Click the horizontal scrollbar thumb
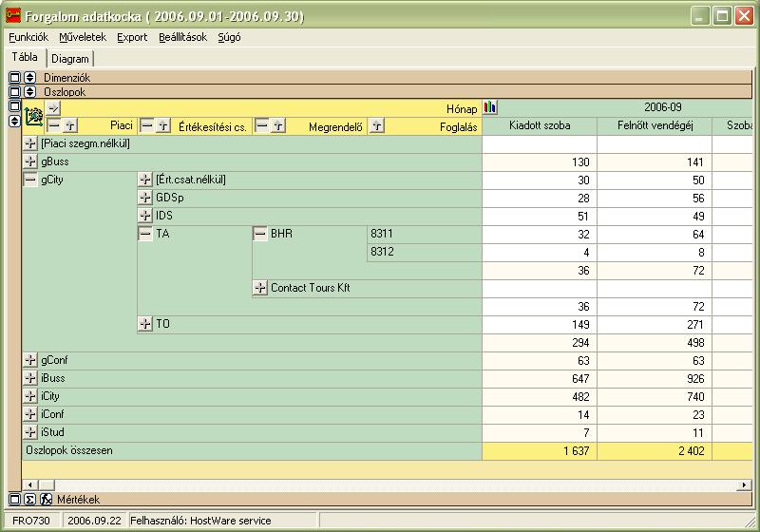 pyautogui.click(x=47, y=484)
